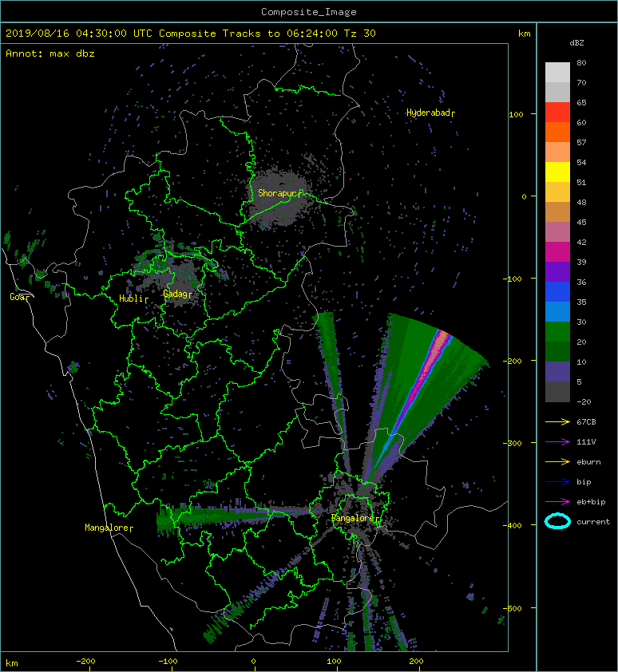Screen dimensions: 618x672
Task: Click the -300 tick on right axis
Action: tap(513, 443)
